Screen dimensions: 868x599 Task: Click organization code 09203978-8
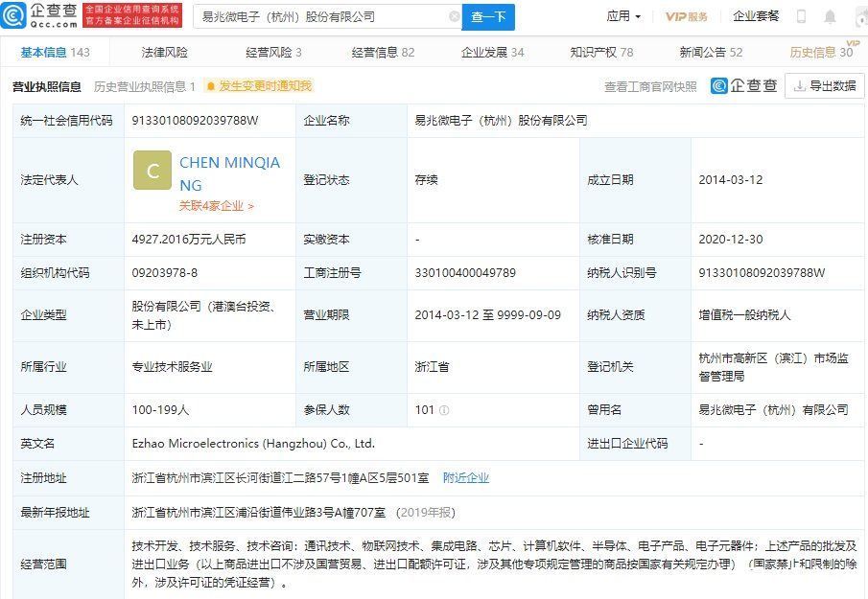coord(164,273)
